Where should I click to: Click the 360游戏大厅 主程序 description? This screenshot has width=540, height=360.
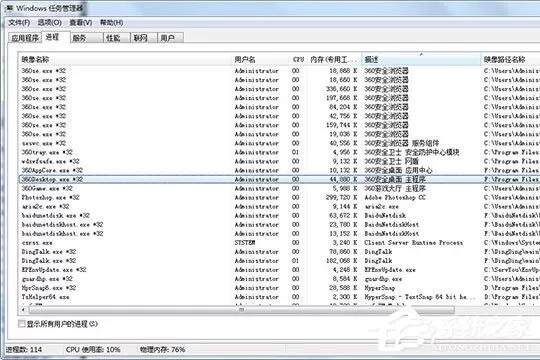click(395, 188)
